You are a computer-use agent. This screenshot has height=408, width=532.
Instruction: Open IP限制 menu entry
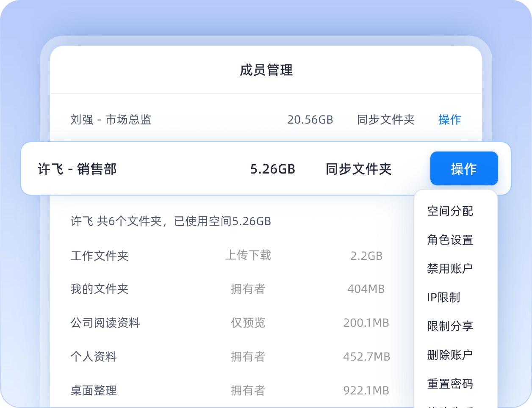click(443, 298)
